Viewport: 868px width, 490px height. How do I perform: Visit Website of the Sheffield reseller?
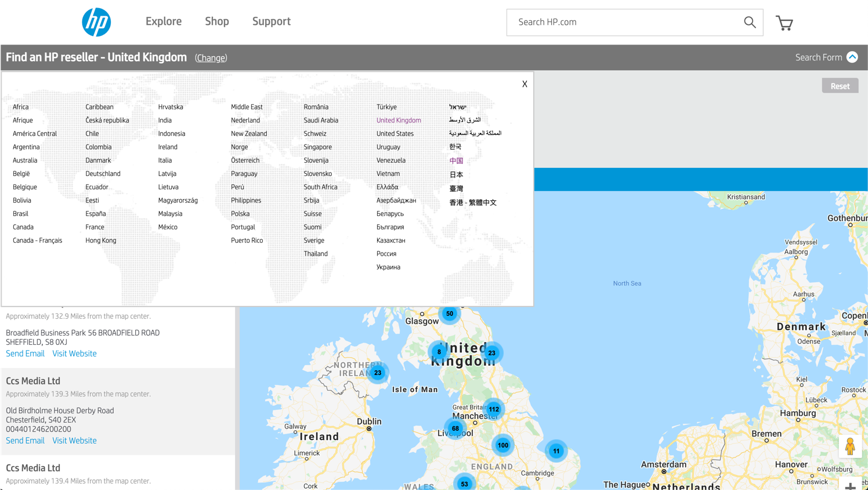coord(74,354)
